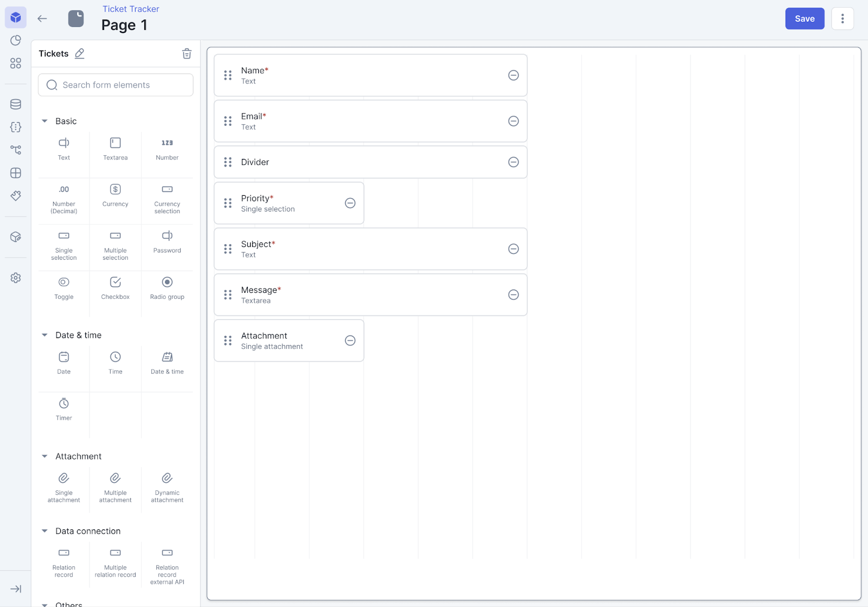Click the back arrow in header

(x=42, y=18)
